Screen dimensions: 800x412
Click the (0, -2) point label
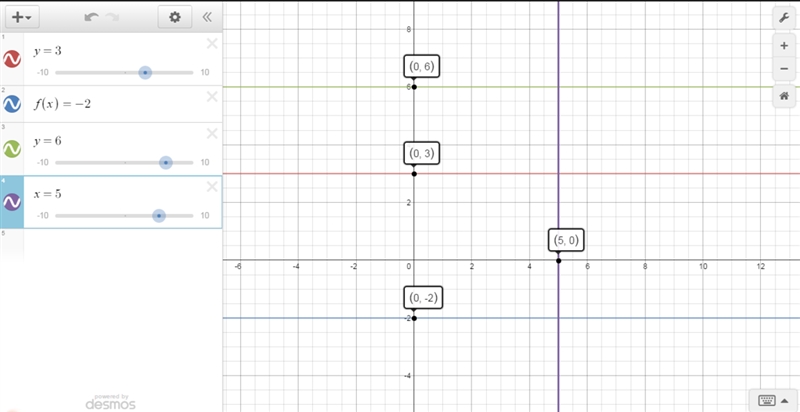coord(423,298)
